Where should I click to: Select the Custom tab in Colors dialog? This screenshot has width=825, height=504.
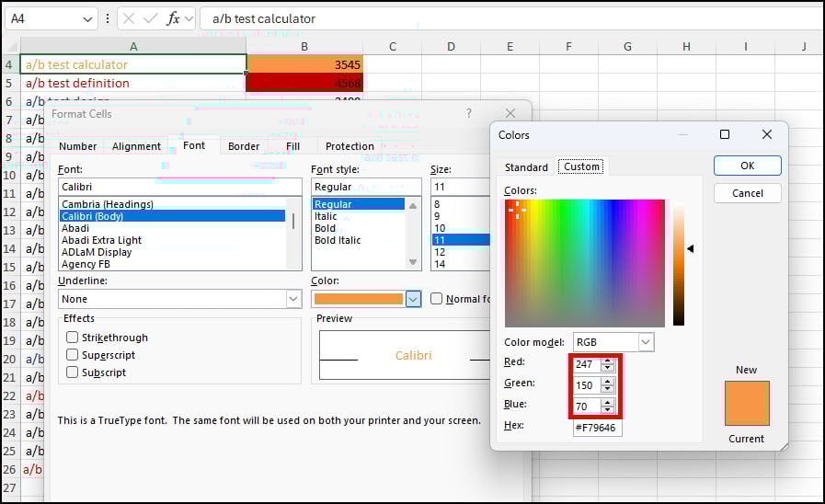tap(581, 166)
